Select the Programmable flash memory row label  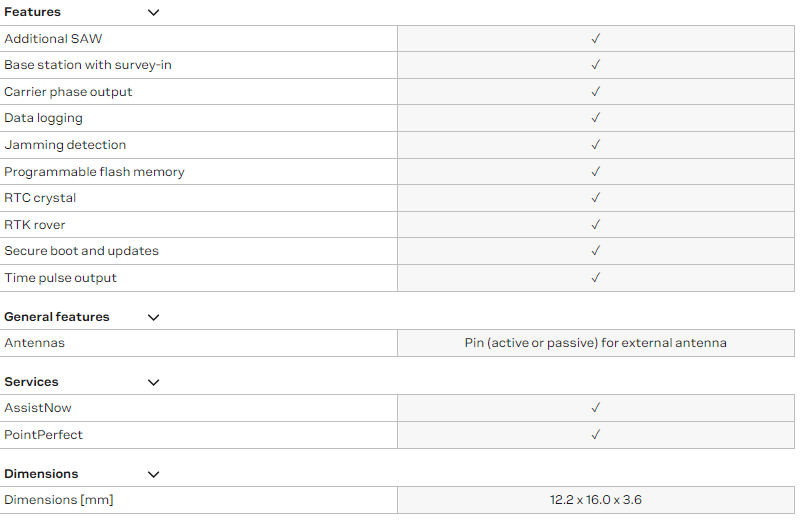click(x=94, y=172)
